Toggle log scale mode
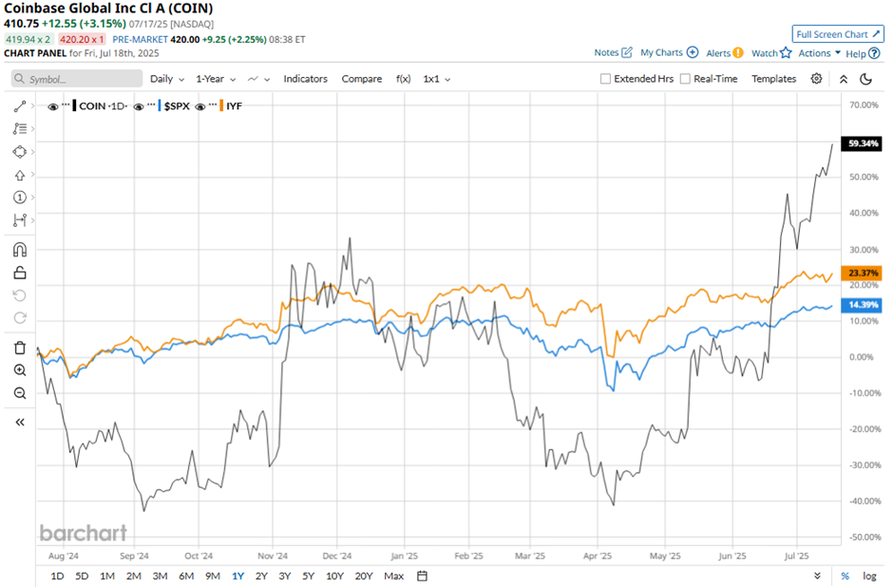893x588 pixels. click(869, 576)
